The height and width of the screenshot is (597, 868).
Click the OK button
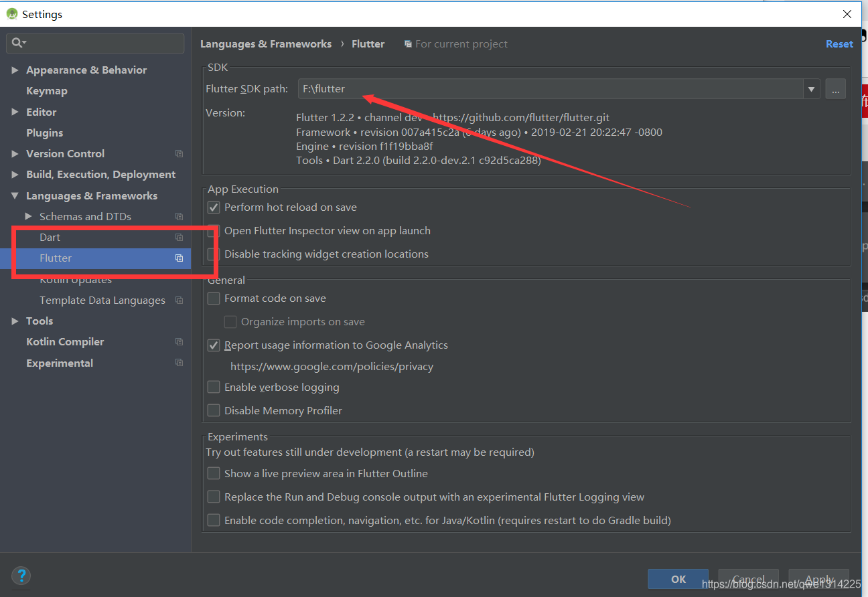tap(678, 580)
